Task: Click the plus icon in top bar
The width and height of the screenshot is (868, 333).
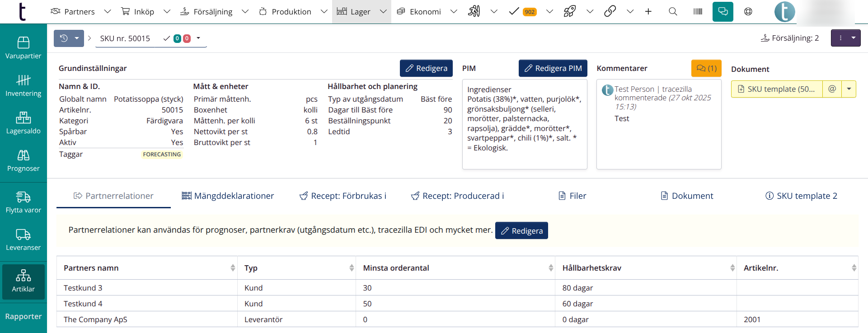Action: pos(648,12)
